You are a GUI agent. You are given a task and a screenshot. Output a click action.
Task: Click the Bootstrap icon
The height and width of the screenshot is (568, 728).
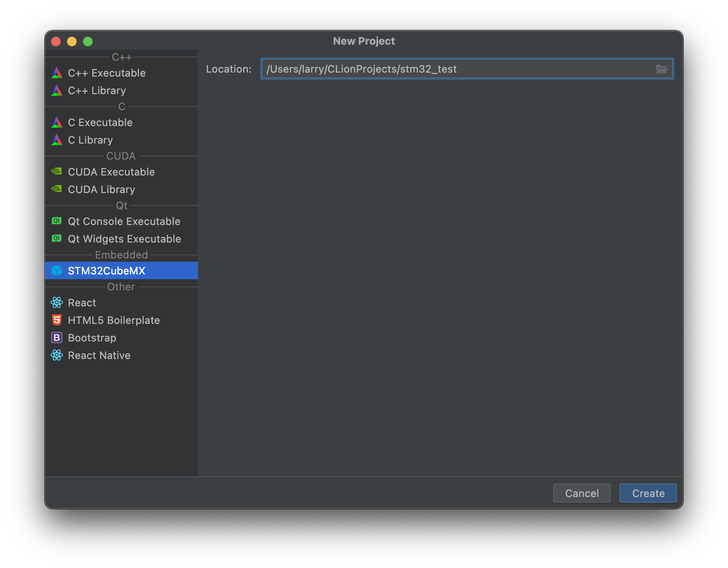[x=57, y=337]
